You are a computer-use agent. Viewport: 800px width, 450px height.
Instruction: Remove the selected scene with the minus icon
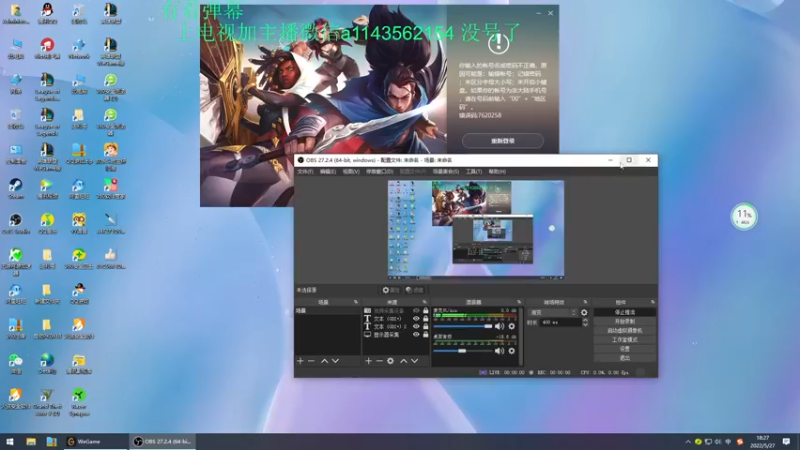coord(311,361)
